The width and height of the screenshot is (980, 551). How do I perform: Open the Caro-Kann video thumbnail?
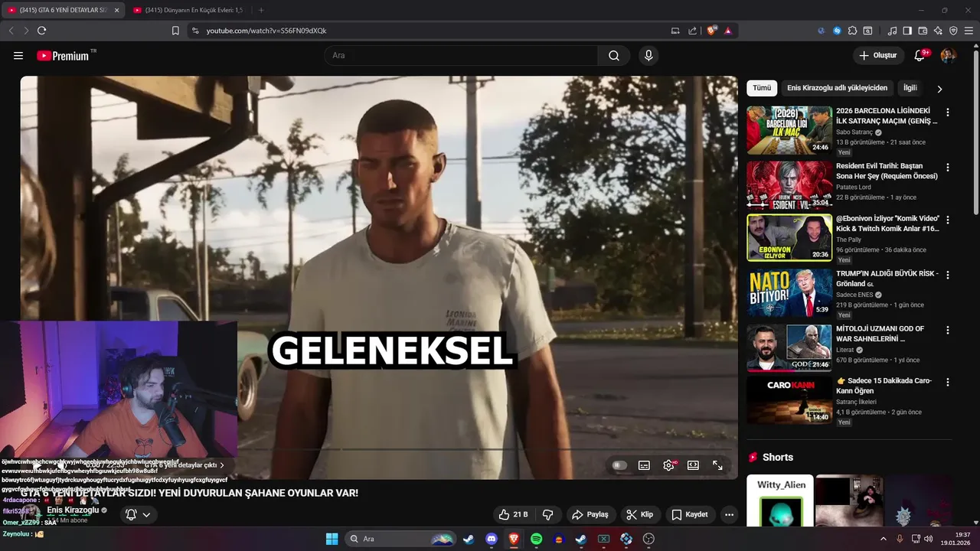[789, 399]
